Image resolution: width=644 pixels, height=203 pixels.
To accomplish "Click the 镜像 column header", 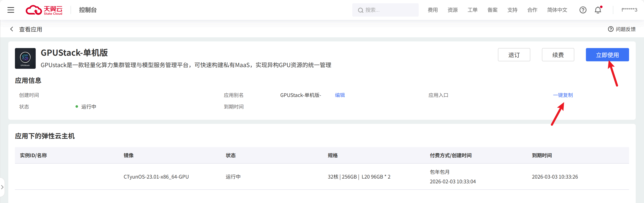I will (x=128, y=155).
